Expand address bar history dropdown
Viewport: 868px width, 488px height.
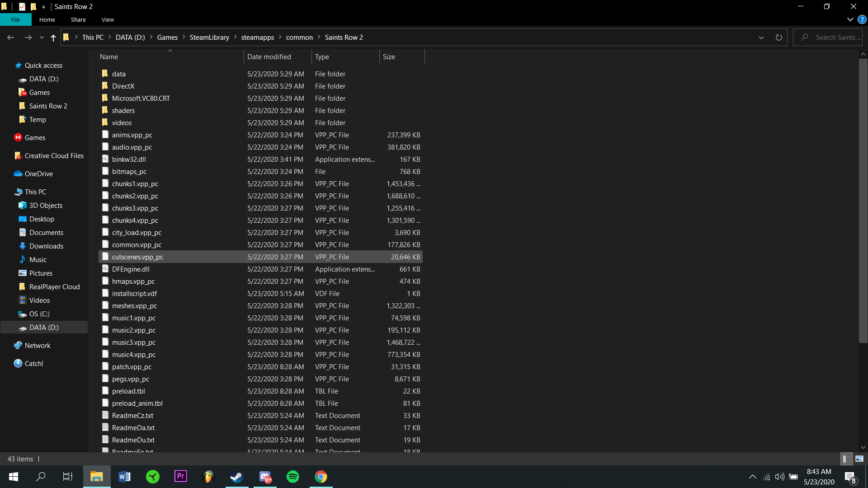click(x=761, y=38)
